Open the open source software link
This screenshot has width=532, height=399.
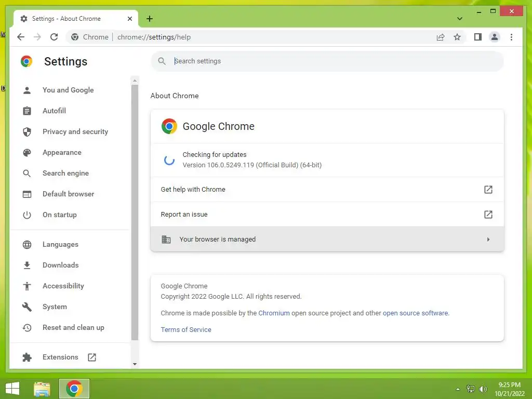tap(415, 313)
